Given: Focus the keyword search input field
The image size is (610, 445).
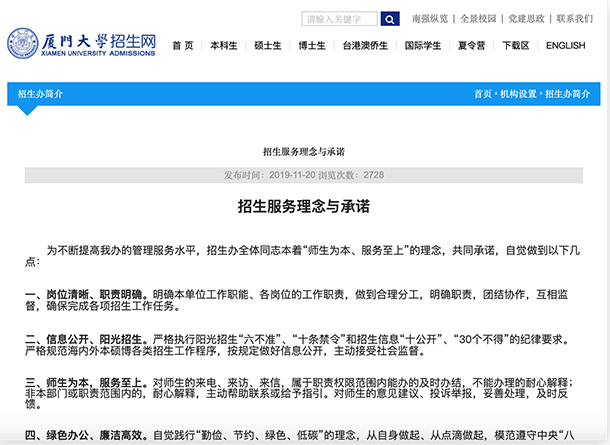Looking at the screenshot, I should coord(339,19).
